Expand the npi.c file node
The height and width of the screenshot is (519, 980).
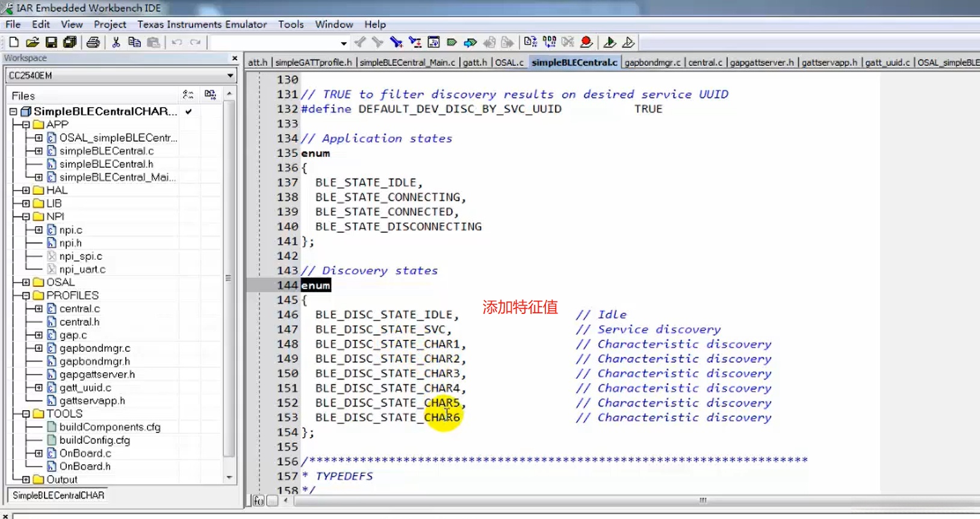(x=39, y=230)
